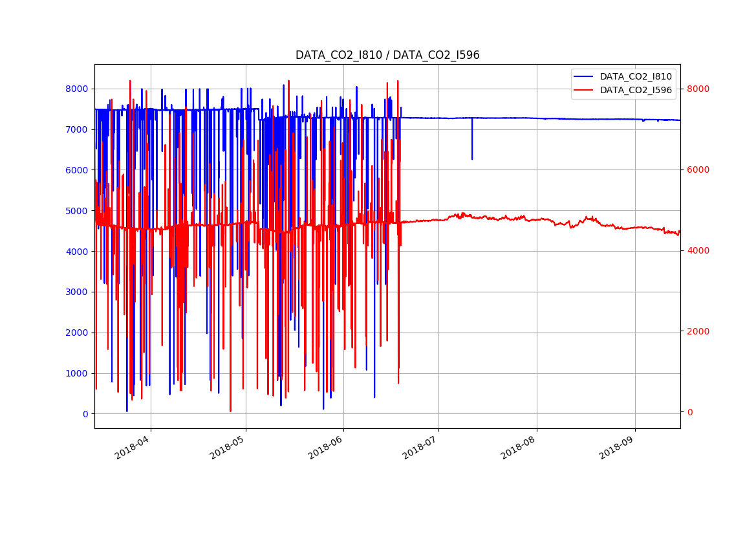Click the blue 0 tick on the left axis
This screenshot has width=756, height=535.
[84, 414]
